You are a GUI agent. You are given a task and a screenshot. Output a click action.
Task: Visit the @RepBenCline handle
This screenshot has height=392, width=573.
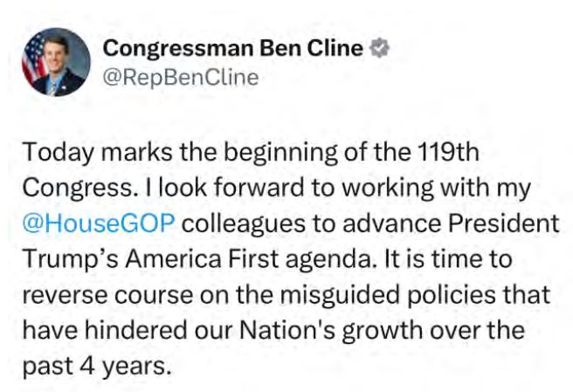181,78
